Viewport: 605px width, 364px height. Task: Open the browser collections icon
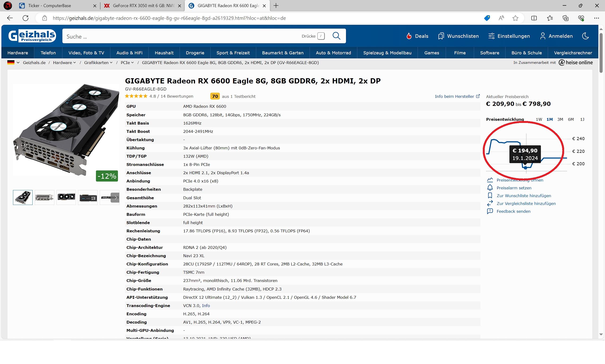(566, 18)
